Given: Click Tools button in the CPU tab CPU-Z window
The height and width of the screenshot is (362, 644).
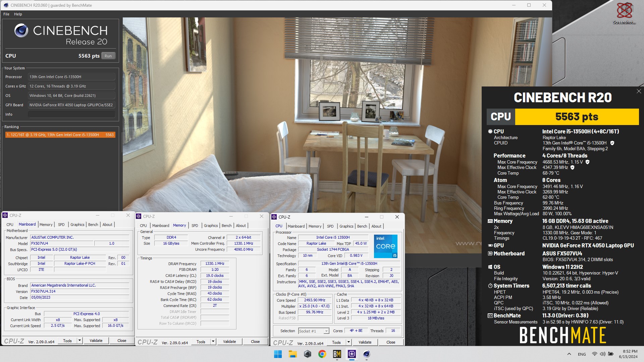Looking at the screenshot, I should coord(336,342).
